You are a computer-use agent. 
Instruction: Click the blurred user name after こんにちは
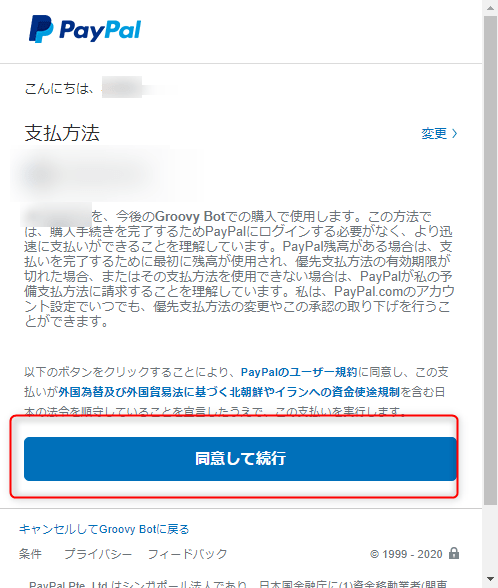[139, 88]
